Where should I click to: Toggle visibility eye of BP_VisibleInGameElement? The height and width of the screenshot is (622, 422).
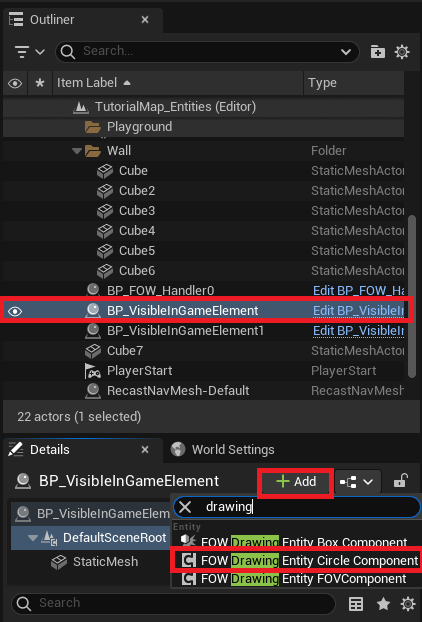pyautogui.click(x=15, y=311)
